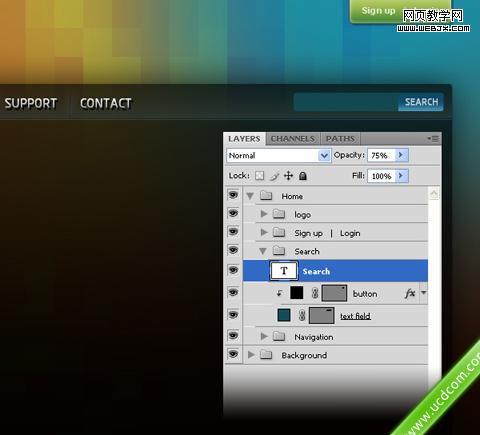The image size is (480, 435).
Task: Toggle visibility of Search group folder
Action: pos(233,250)
